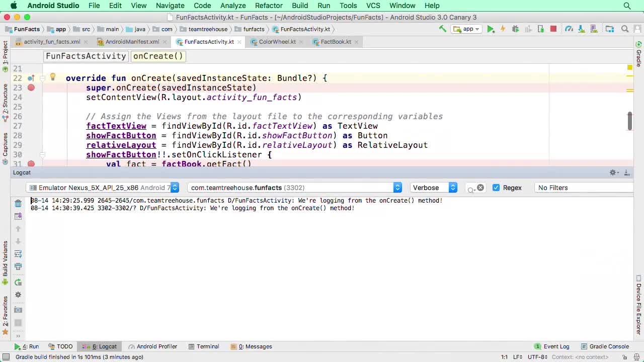
Task: Uncheck the Regex checkbox
Action: click(496, 188)
